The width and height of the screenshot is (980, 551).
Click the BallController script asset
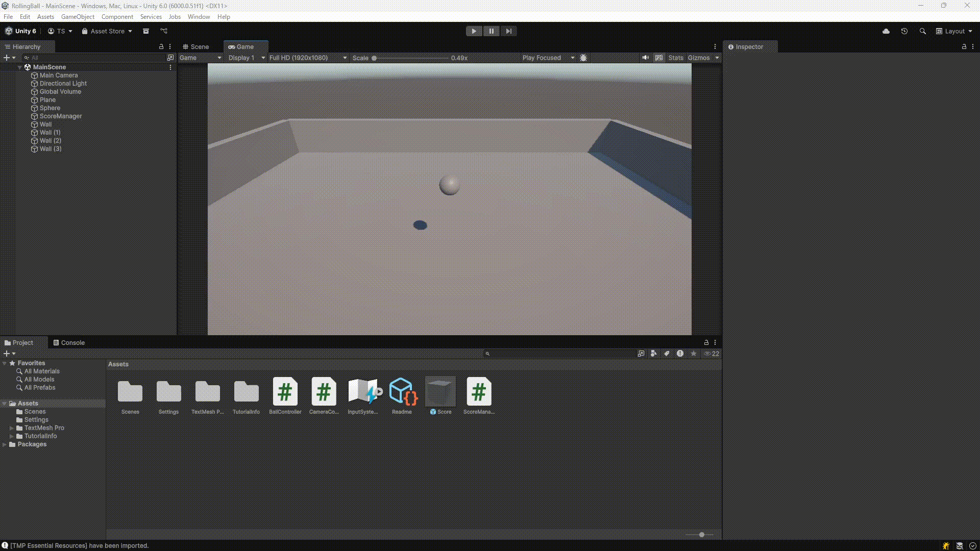pos(285,392)
